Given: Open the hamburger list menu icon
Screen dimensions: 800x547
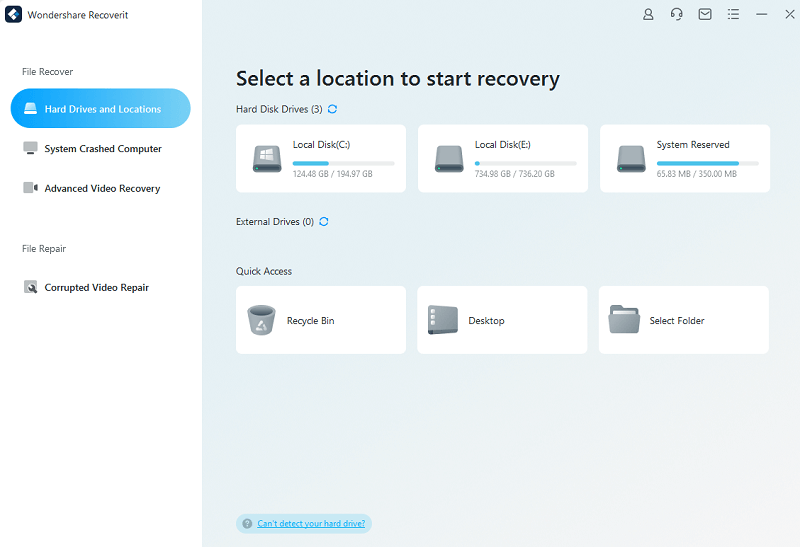Looking at the screenshot, I should [x=733, y=15].
